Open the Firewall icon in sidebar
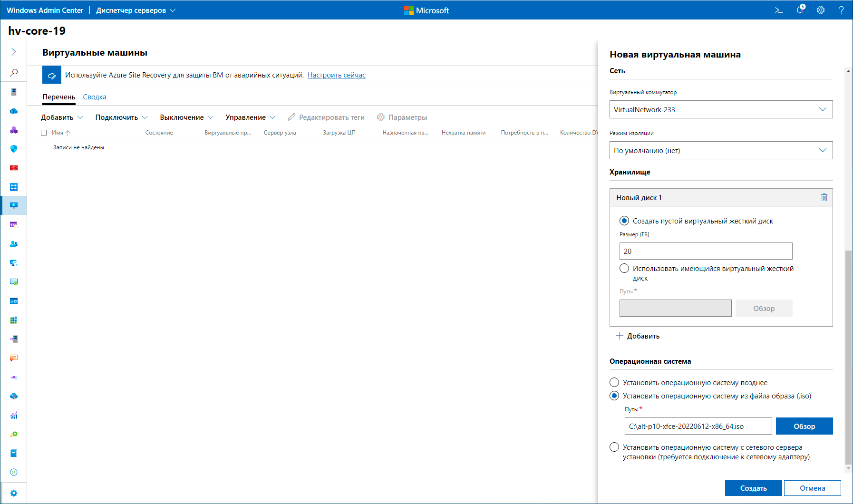The image size is (853, 504). (x=14, y=168)
